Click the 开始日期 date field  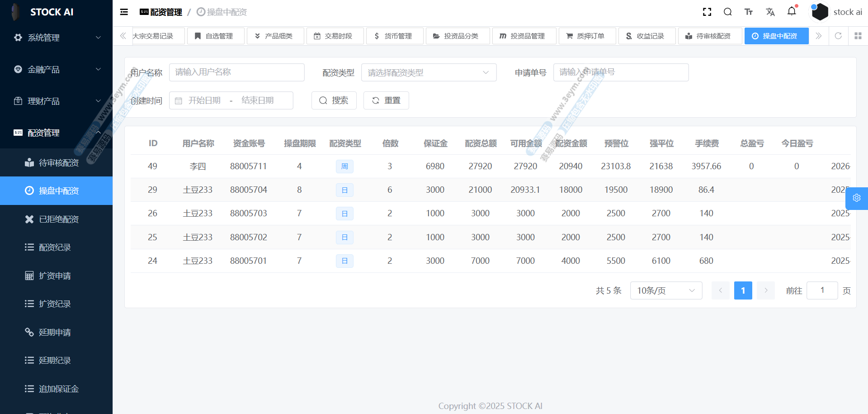pos(204,100)
